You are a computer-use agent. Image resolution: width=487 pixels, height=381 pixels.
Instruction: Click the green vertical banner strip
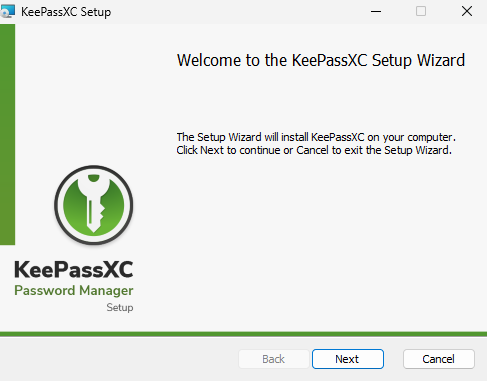tap(7, 134)
